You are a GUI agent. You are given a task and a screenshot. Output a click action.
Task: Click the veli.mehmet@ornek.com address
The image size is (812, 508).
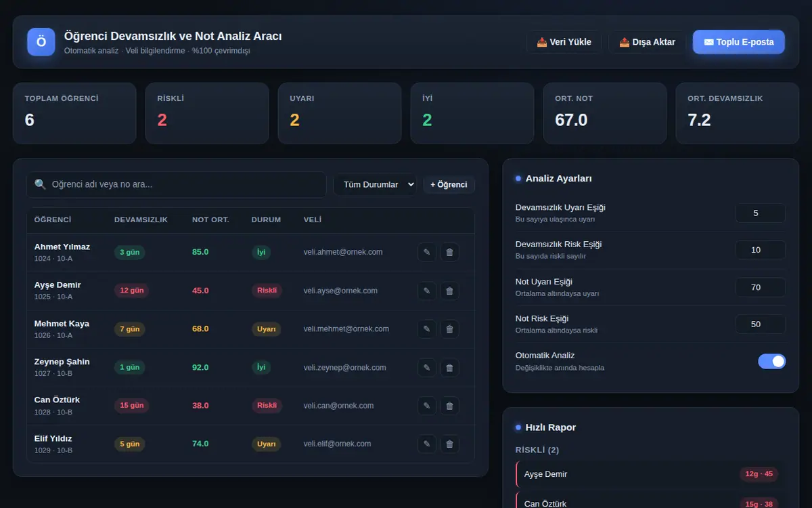(346, 329)
